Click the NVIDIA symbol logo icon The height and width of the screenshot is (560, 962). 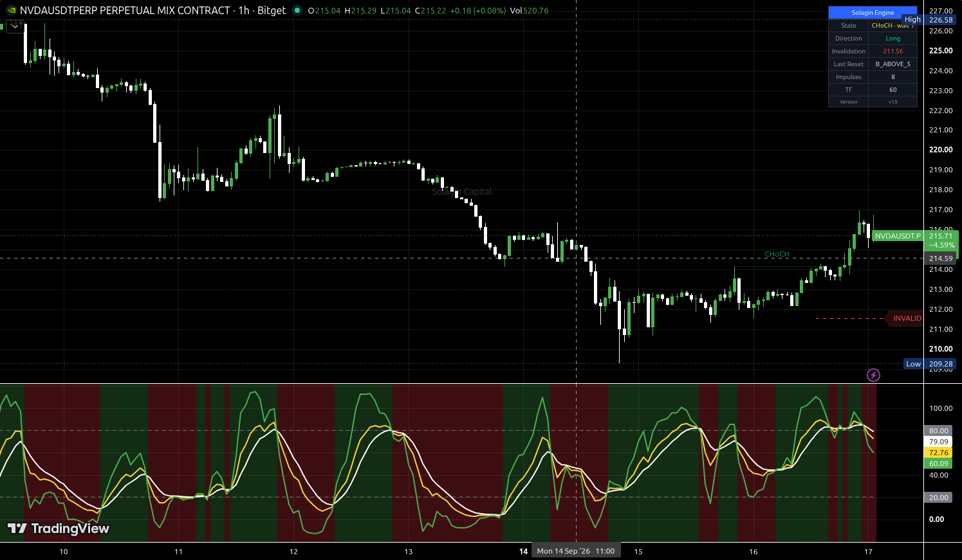(x=11, y=10)
